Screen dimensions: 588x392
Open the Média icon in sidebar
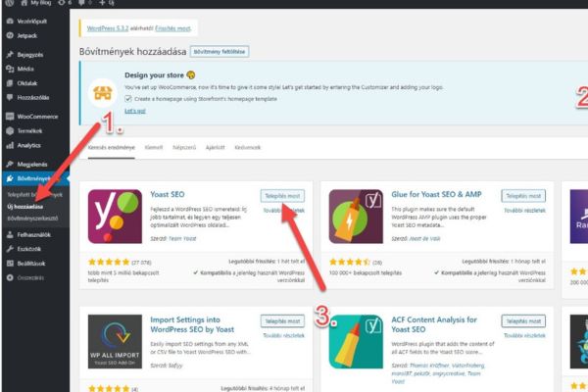(10, 69)
